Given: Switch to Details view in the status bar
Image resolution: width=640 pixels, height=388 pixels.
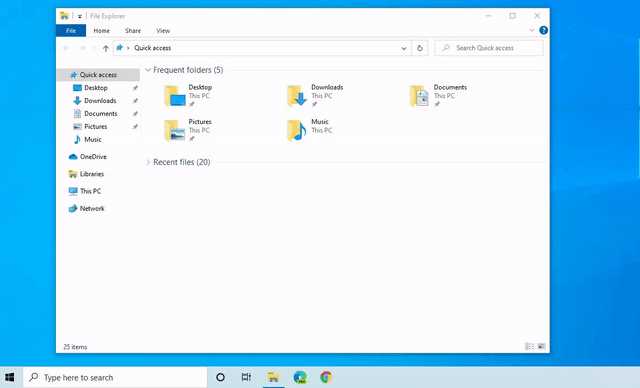Looking at the screenshot, I should 529,347.
